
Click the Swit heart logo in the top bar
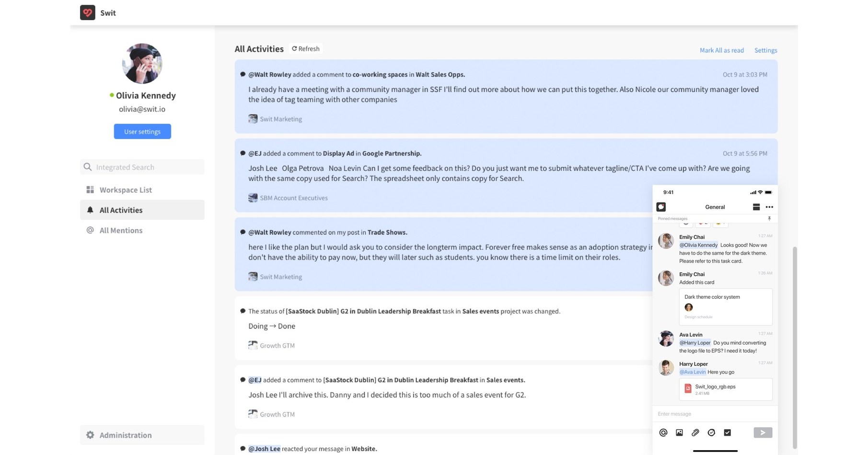[87, 12]
